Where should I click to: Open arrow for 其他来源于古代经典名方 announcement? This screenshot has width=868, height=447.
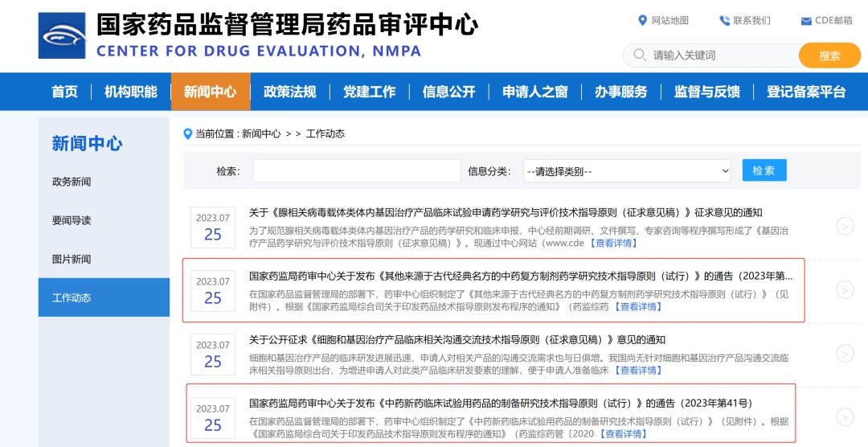click(x=845, y=289)
